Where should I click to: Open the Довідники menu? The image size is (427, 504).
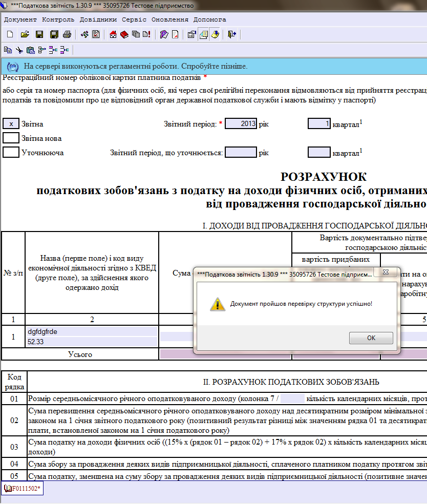99,19
